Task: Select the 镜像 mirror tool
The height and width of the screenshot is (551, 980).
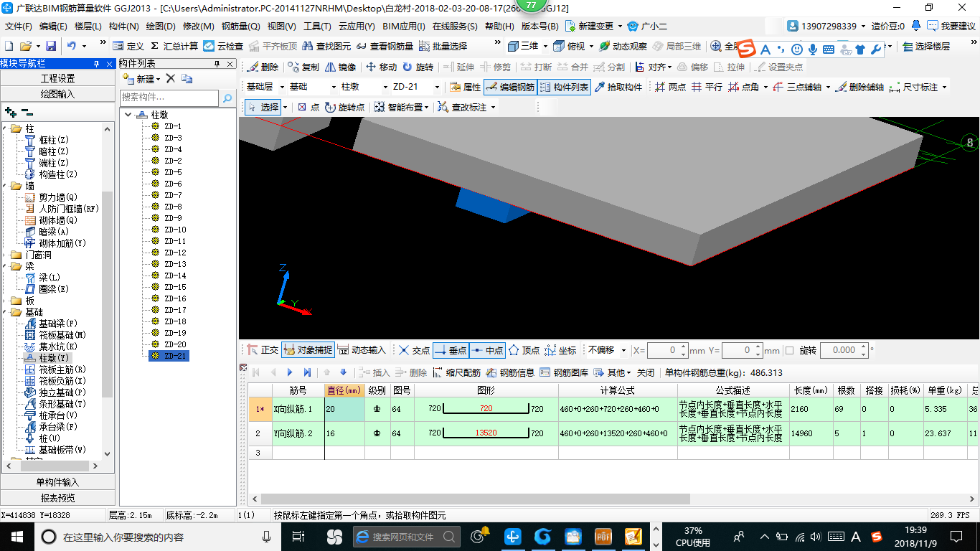Action: (341, 67)
